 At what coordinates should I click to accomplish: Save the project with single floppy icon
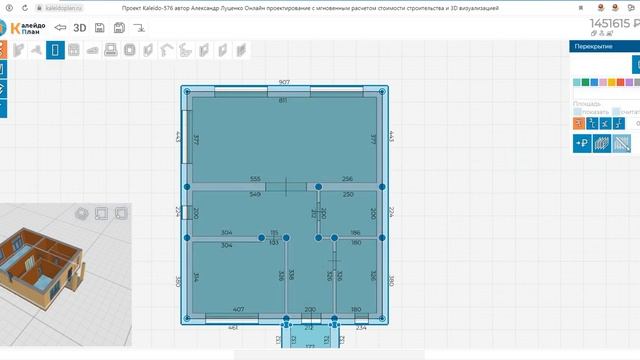pos(100,28)
